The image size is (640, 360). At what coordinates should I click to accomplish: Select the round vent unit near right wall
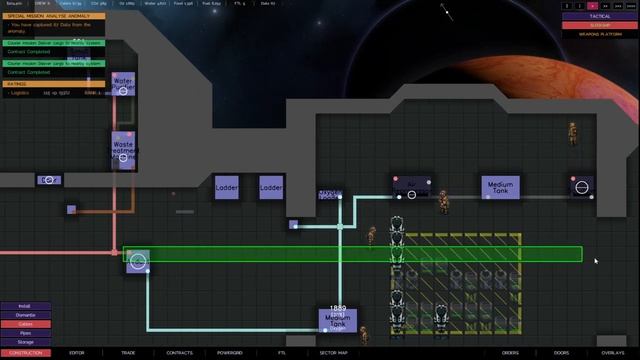coord(582,187)
